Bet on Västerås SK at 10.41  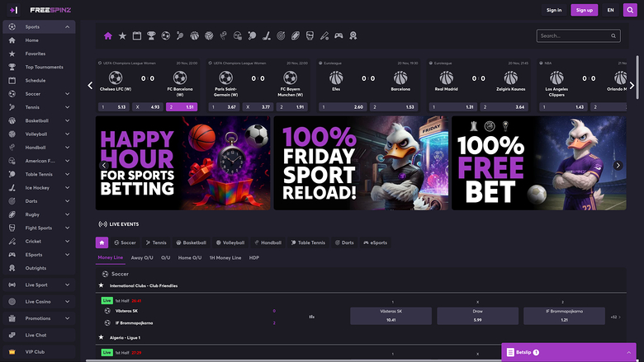pyautogui.click(x=391, y=316)
